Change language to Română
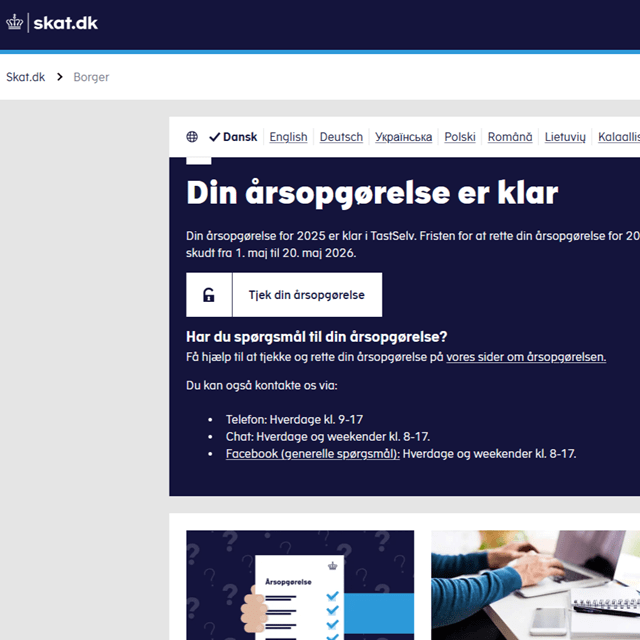The height and width of the screenshot is (640, 640). click(510, 137)
